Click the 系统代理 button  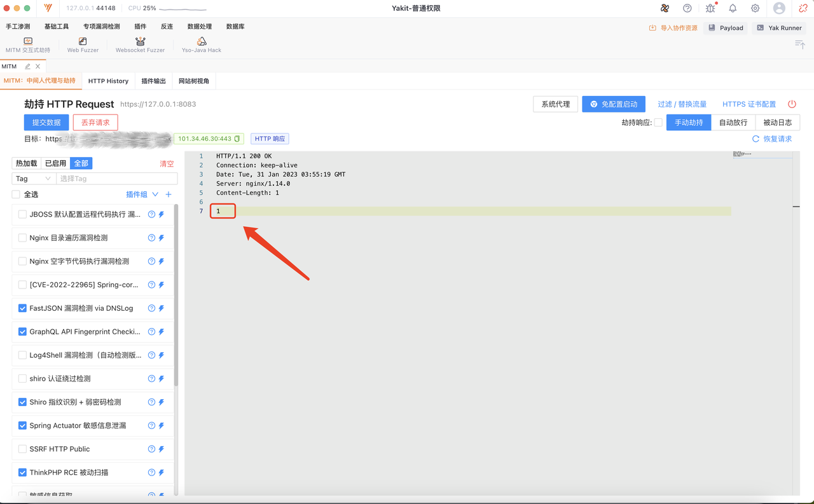556,104
